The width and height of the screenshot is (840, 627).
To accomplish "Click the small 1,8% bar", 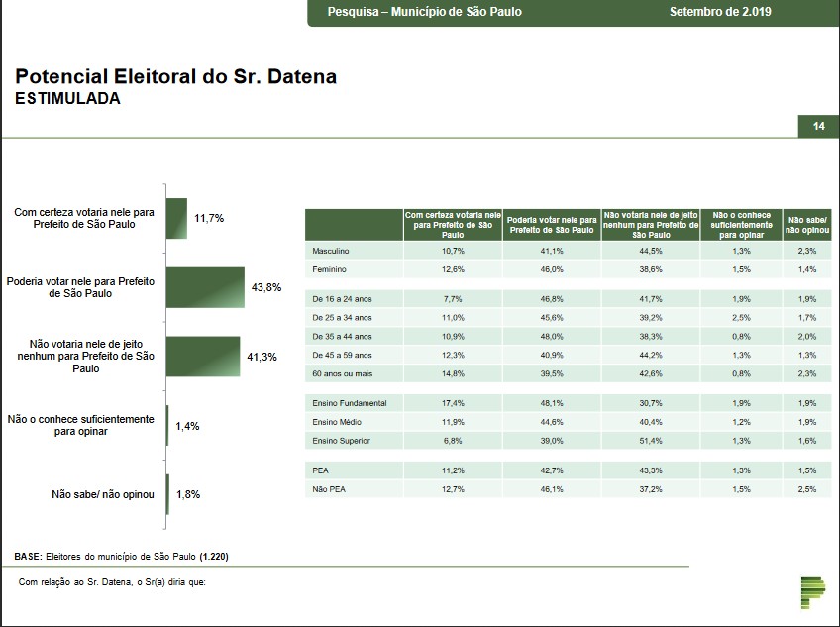I will [x=167, y=494].
